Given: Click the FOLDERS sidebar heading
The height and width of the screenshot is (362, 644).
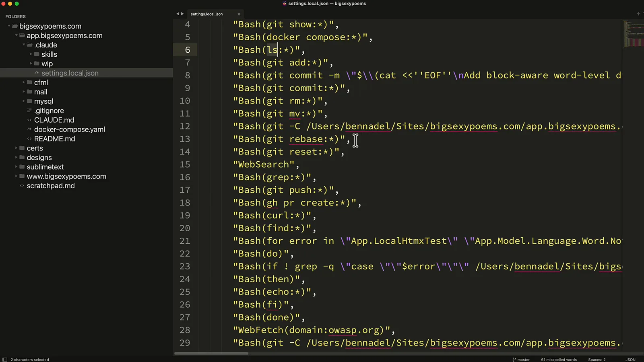Looking at the screenshot, I should 15,16.
